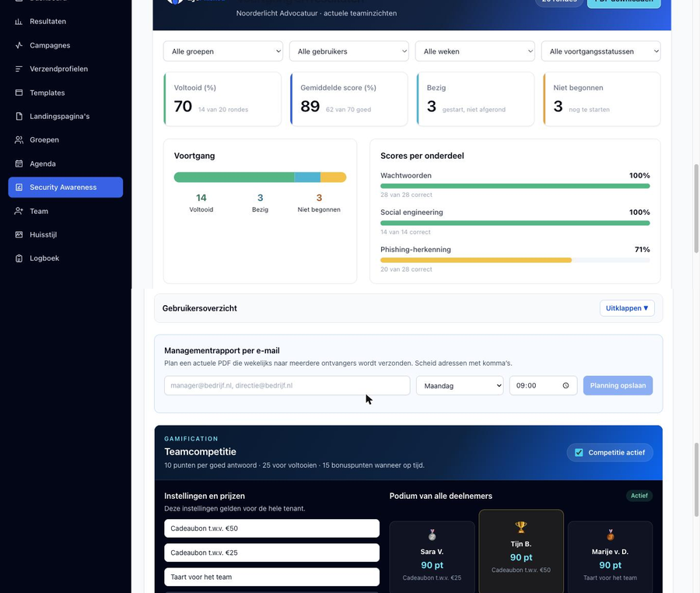
Task: Click the Resultaten bar chart icon
Action: tap(19, 22)
